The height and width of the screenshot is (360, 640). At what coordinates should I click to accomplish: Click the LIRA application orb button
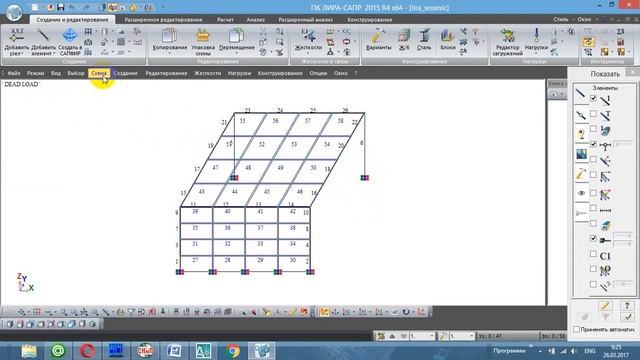coord(14,12)
